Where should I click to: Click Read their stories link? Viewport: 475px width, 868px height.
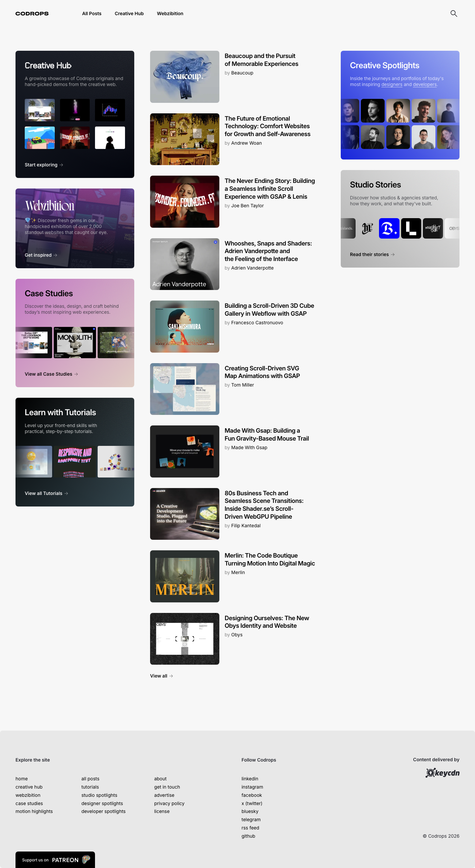(372, 254)
